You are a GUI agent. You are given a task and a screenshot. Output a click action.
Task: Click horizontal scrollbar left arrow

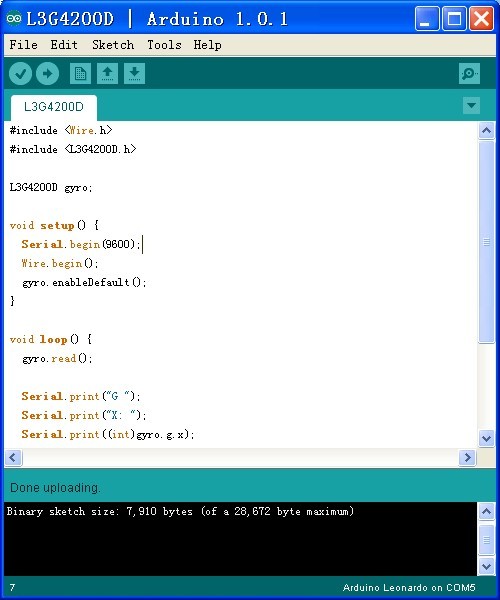click(x=13, y=457)
